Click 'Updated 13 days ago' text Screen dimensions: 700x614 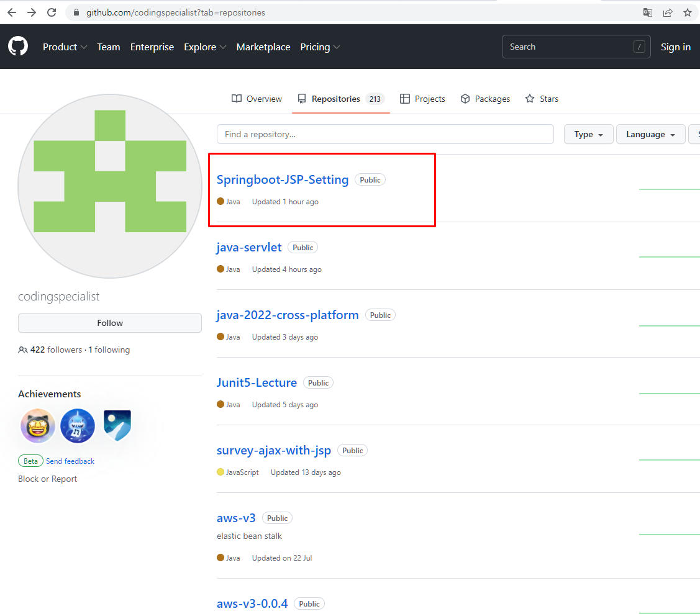point(306,472)
